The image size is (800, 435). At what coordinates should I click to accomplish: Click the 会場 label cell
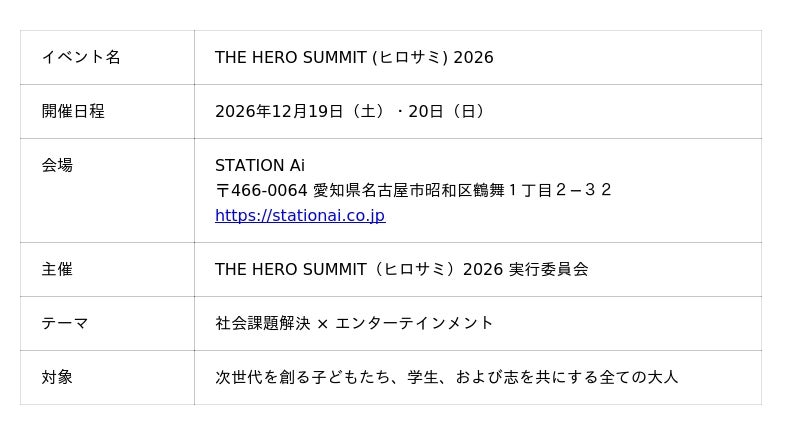click(57, 166)
